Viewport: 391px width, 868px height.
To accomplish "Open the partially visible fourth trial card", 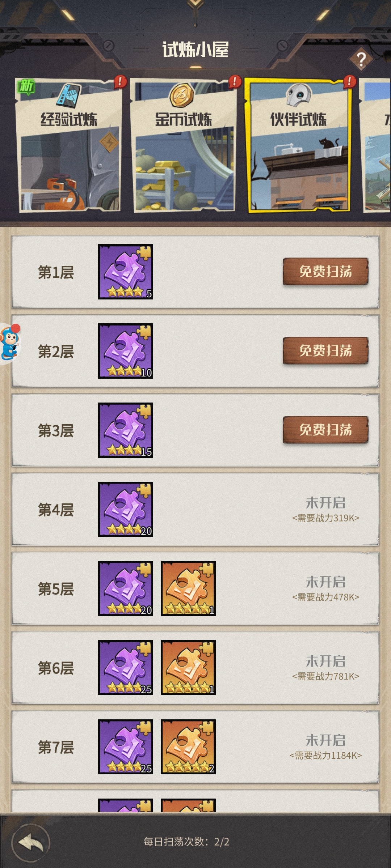I will tap(376, 145).
